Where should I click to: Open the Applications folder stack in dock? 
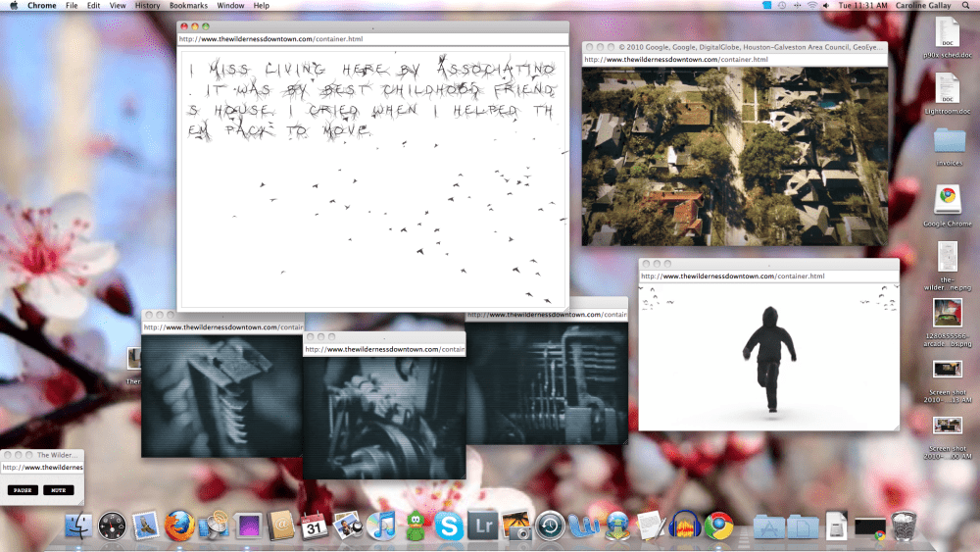[x=768, y=527]
